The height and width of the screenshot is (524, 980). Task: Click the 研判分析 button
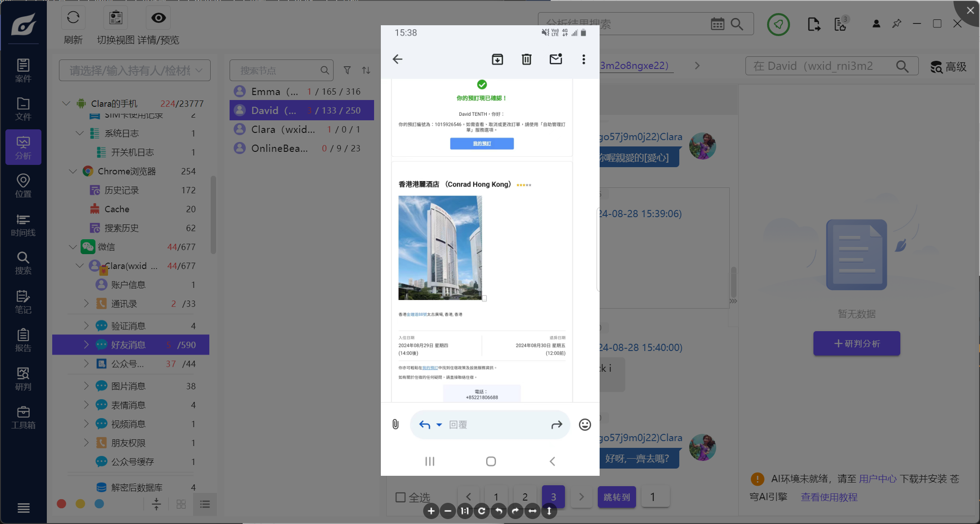pos(856,343)
